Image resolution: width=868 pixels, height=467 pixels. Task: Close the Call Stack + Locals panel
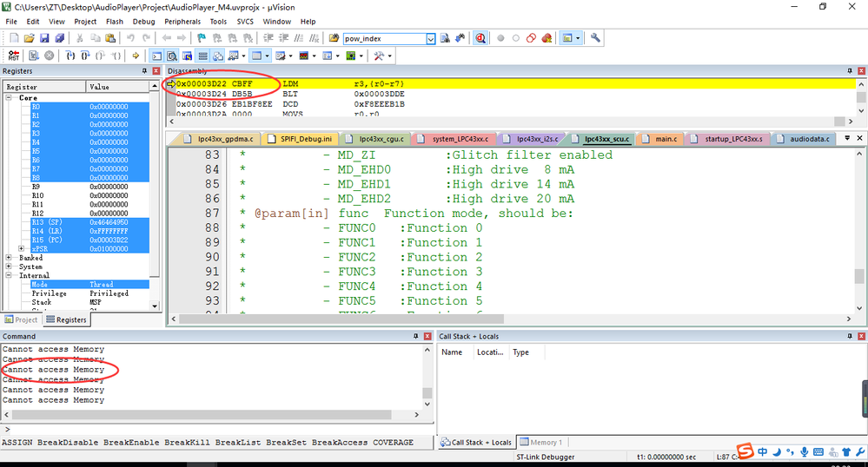pyautogui.click(x=861, y=336)
